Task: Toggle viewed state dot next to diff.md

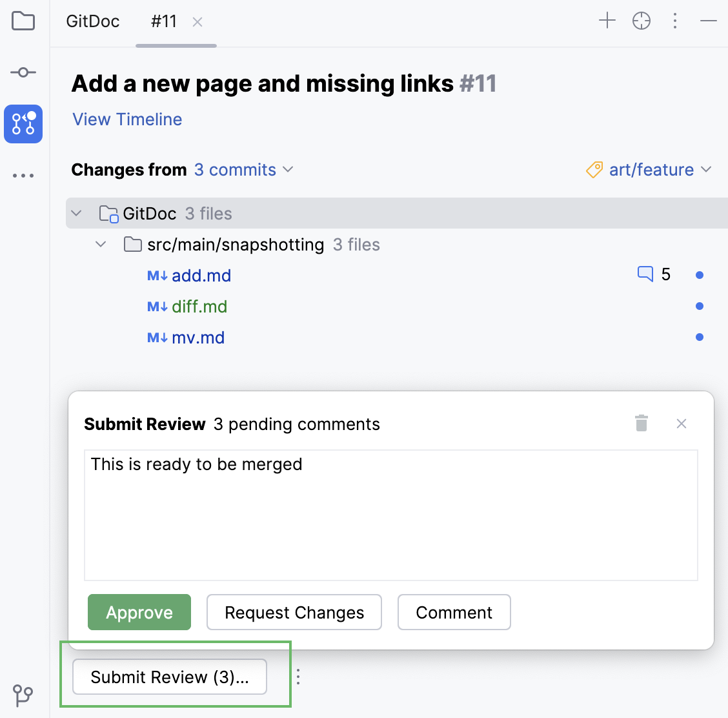Action: tap(700, 305)
